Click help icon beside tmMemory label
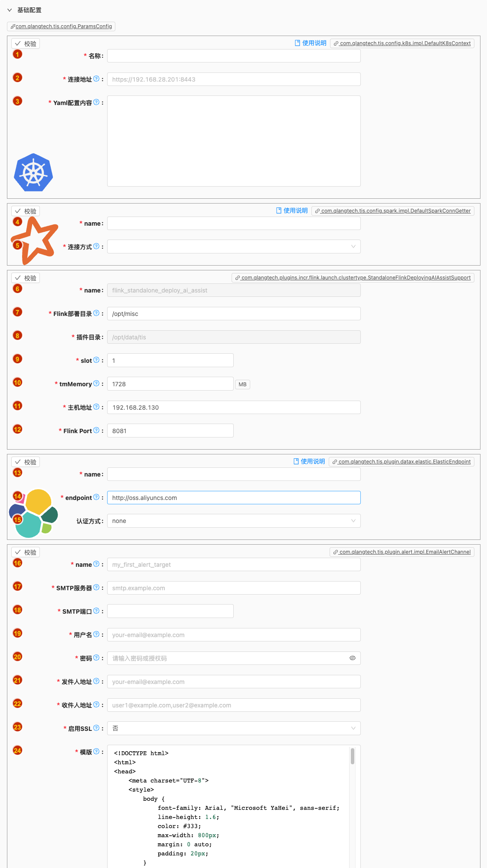This screenshot has width=487, height=868. (96, 384)
